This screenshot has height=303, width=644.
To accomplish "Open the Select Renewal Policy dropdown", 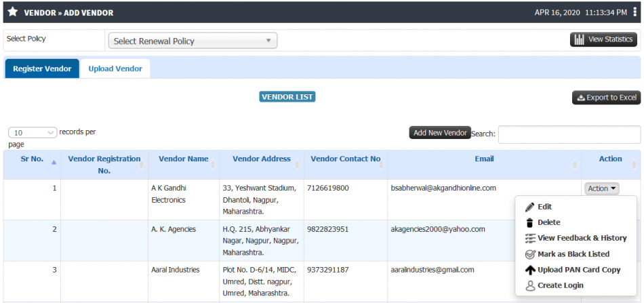I will (x=193, y=41).
